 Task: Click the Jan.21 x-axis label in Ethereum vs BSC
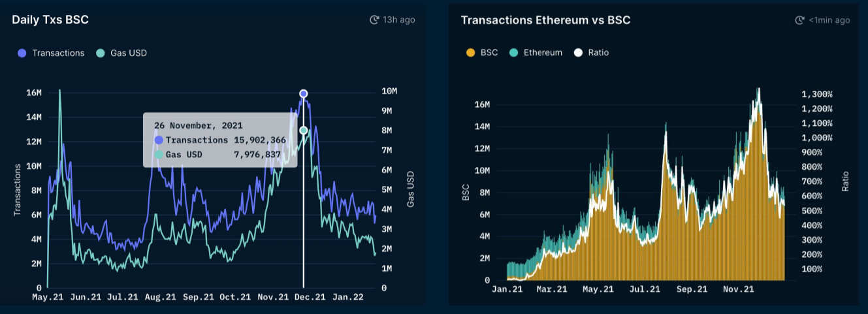pos(507,289)
